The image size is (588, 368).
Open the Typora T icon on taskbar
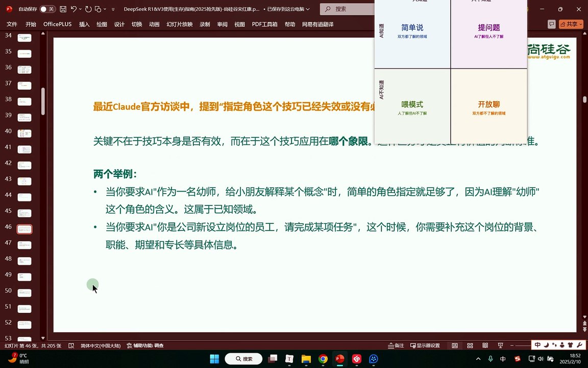289,359
